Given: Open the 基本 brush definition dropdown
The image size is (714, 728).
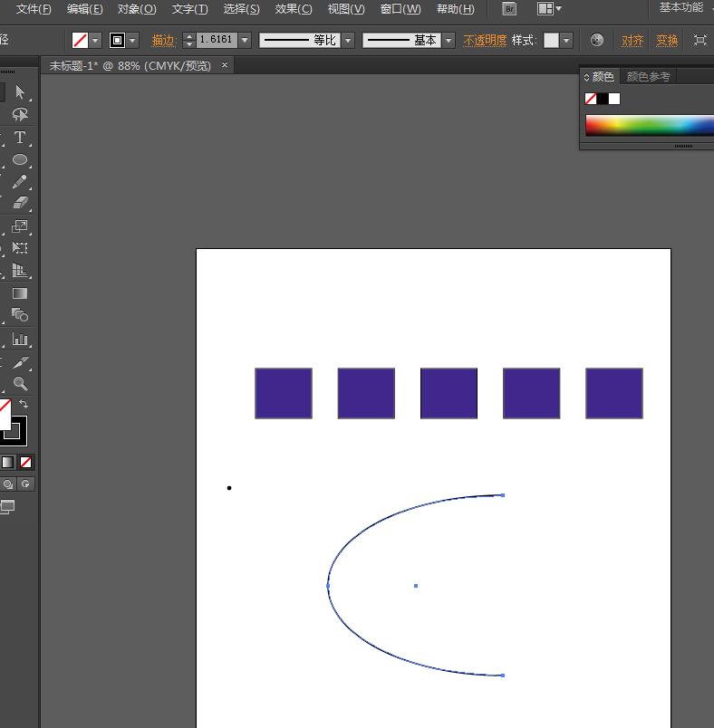Looking at the screenshot, I should pos(448,41).
